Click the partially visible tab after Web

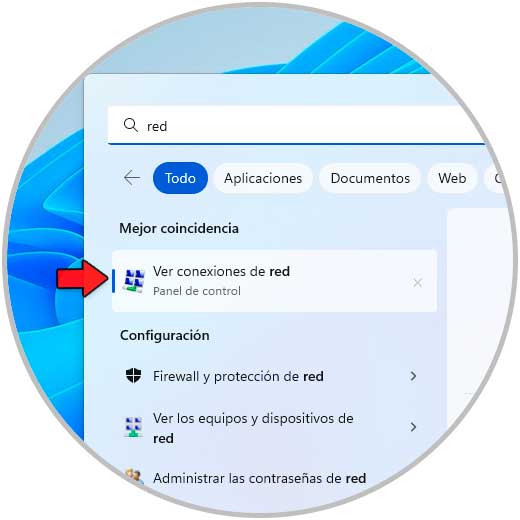[x=496, y=178]
